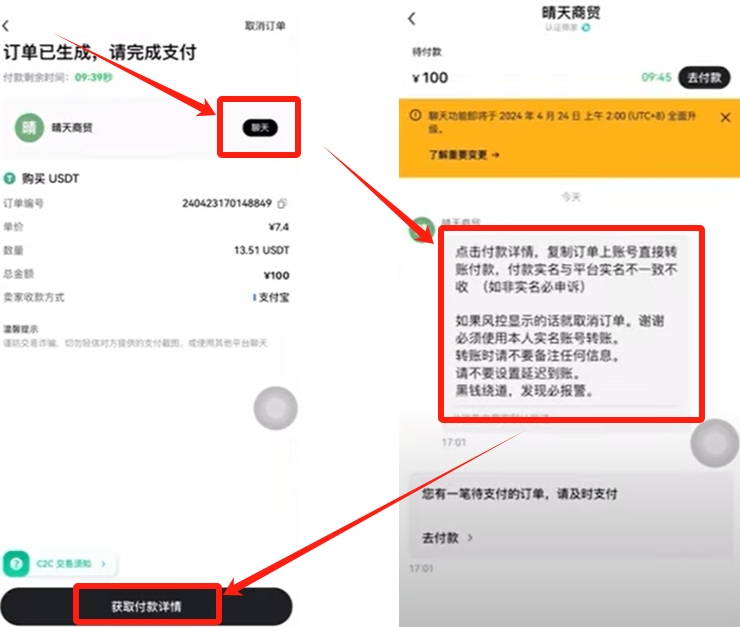The width and height of the screenshot is (740, 627).
Task: Go back from the order payment screen
Action: (x=6, y=26)
